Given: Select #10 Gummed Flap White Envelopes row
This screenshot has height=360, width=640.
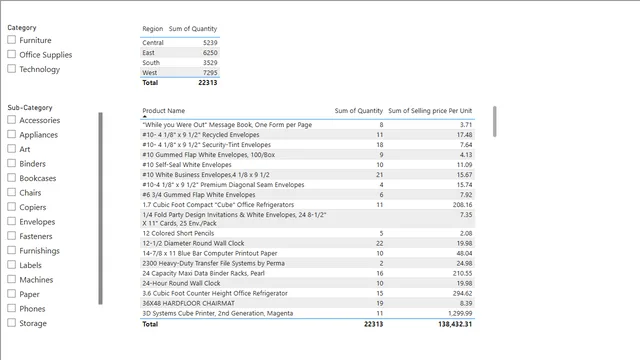Looking at the screenshot, I should pos(307,155).
